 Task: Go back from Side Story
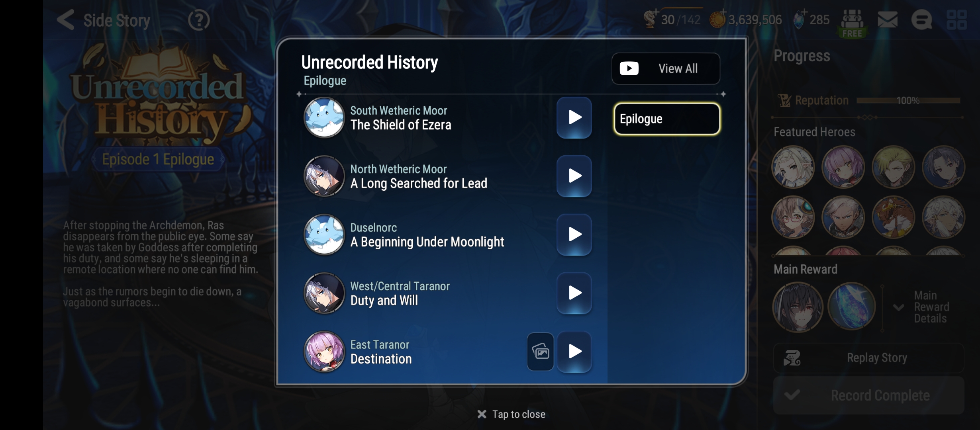click(x=66, y=20)
